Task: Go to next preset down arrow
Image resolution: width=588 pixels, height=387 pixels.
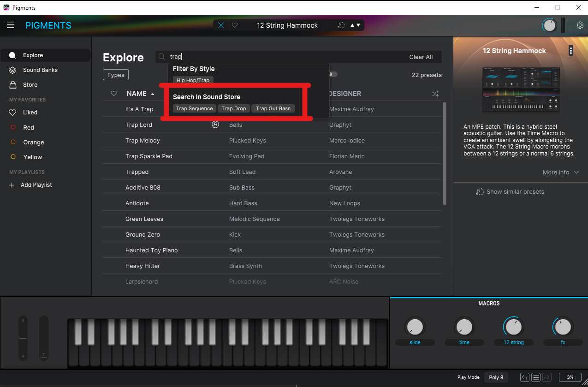Action: 358,25
